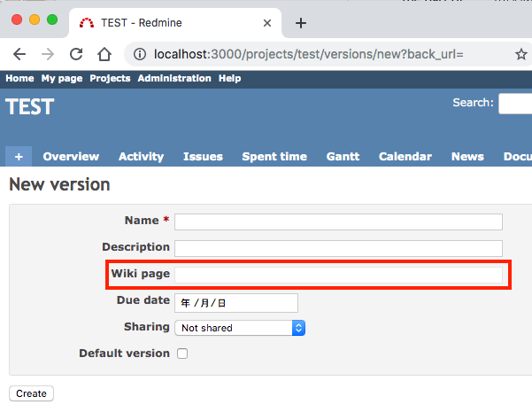Open the Gantt tab
532x412 pixels.
343,156
